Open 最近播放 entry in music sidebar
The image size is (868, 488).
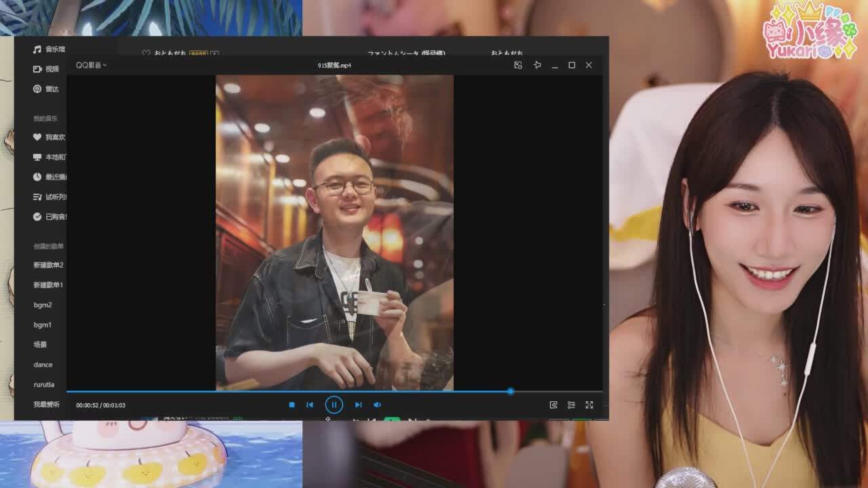(x=50, y=177)
